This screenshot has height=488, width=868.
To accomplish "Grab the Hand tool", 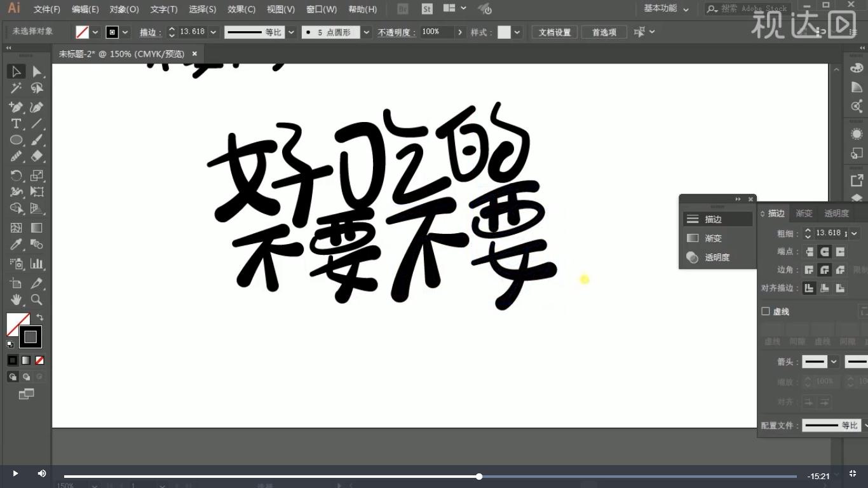I will click(x=16, y=299).
